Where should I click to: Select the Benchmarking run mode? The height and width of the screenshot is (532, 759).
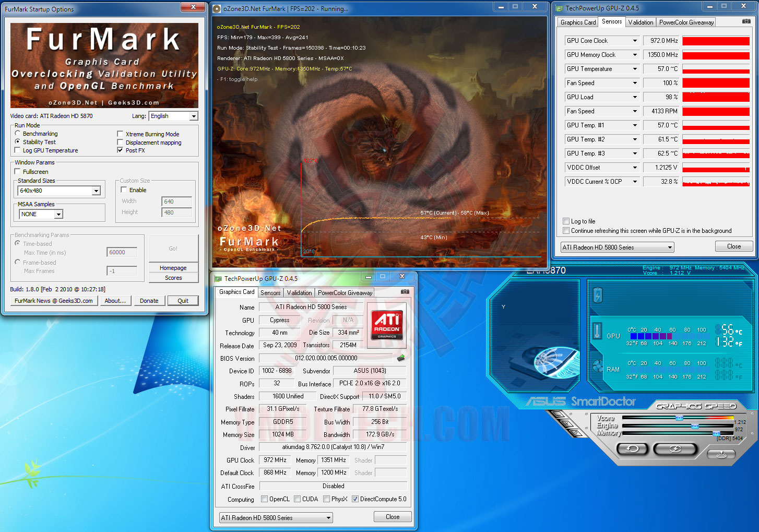click(18, 134)
